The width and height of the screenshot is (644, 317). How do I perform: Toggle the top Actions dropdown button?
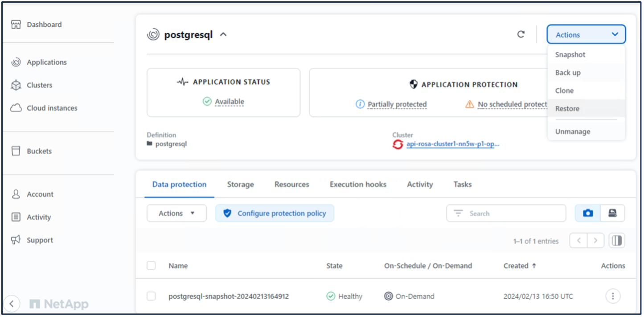(x=586, y=34)
